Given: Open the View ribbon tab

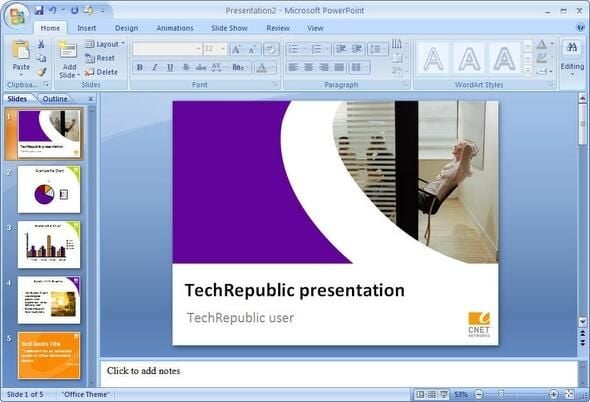Looking at the screenshot, I should [315, 28].
